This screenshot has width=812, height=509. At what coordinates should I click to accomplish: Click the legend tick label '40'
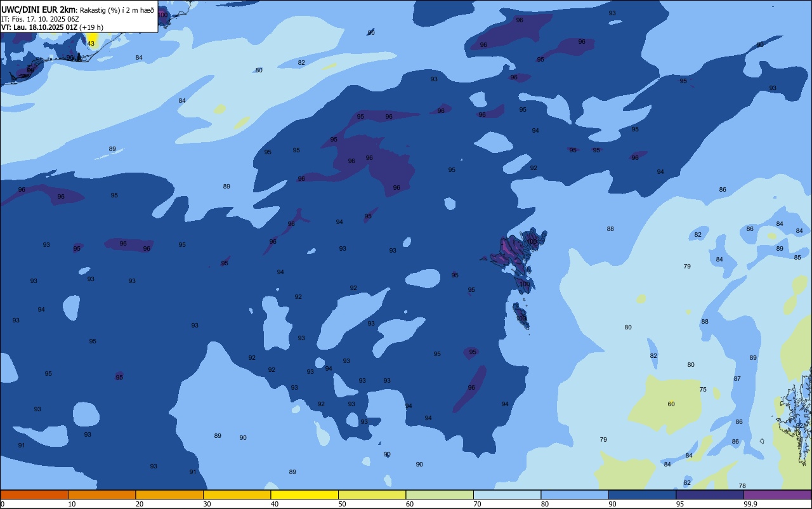pyautogui.click(x=275, y=504)
